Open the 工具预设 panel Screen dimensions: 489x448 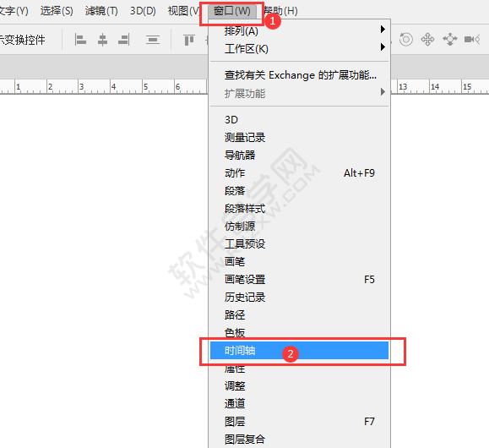pos(299,243)
